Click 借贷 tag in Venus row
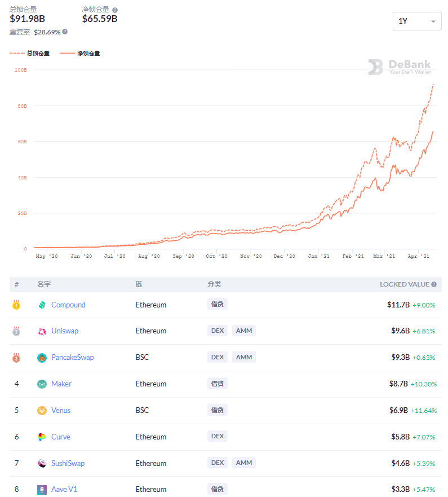Image resolution: width=448 pixels, height=497 pixels. (217, 410)
